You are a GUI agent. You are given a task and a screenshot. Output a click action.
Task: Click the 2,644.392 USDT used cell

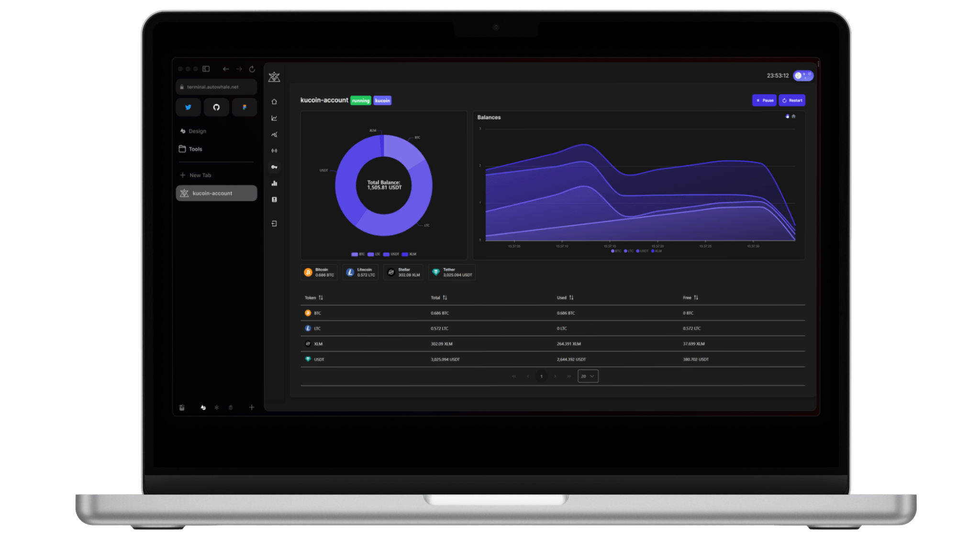point(571,359)
